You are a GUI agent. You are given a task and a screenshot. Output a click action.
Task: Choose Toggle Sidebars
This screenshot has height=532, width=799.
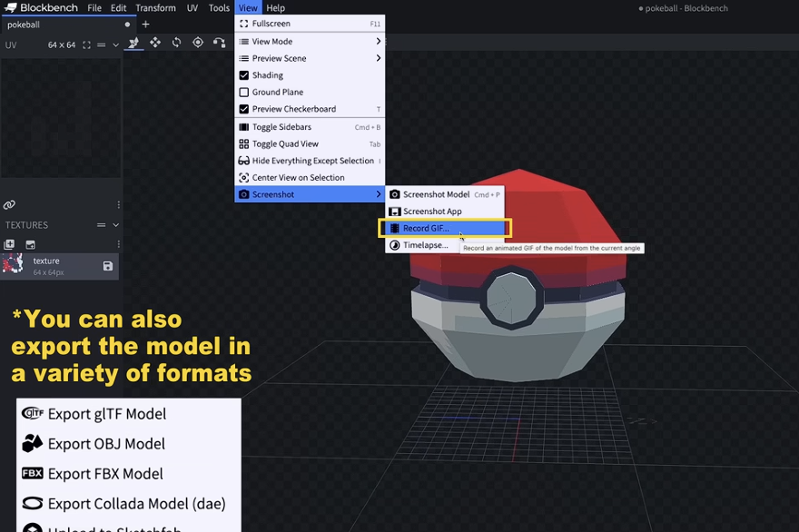click(x=310, y=127)
